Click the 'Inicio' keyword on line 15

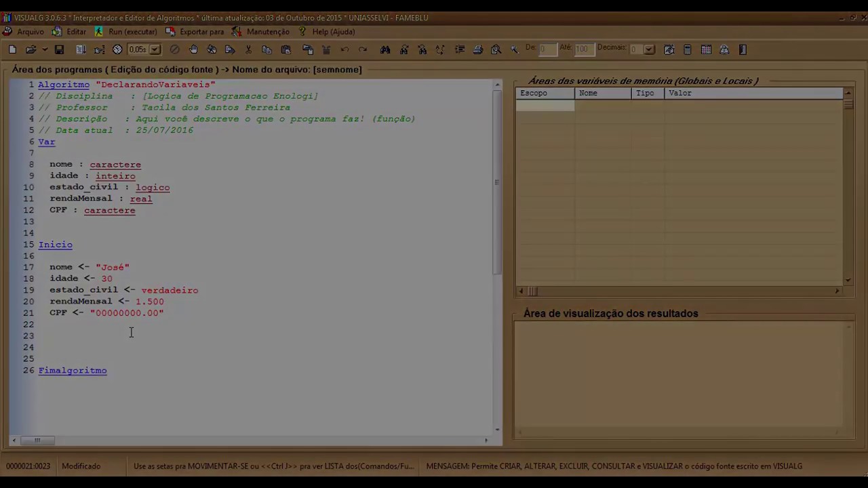(56, 245)
